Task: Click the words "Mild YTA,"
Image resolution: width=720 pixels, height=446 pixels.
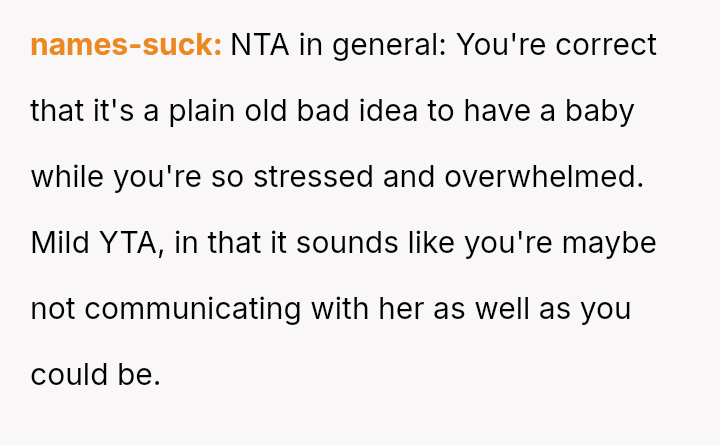Action: click(97, 242)
